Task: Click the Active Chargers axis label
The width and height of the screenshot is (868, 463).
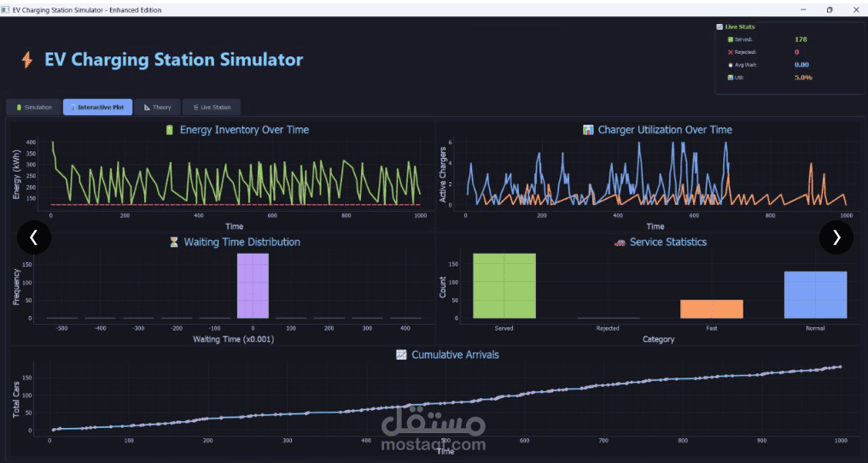Action: 443,174
